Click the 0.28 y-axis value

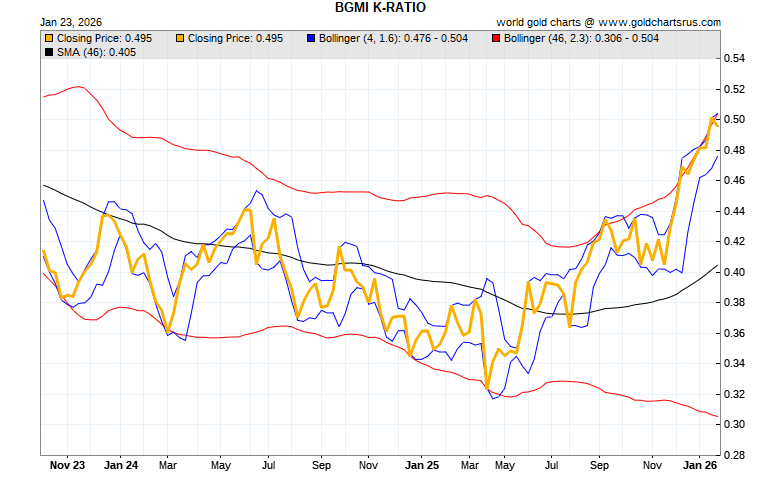pyautogui.click(x=735, y=455)
